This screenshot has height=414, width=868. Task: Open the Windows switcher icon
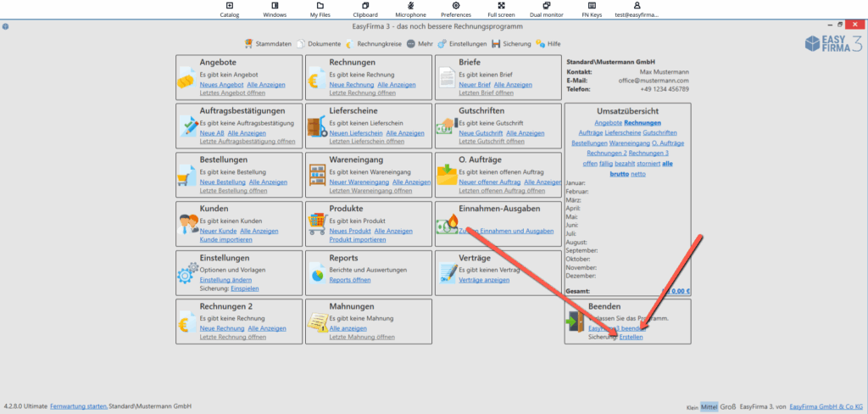click(x=275, y=6)
